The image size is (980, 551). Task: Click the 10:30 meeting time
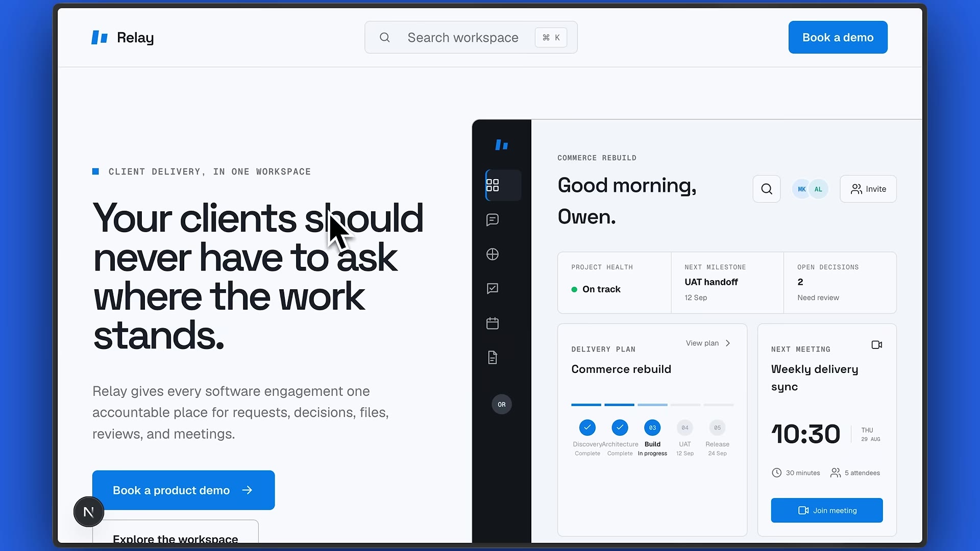click(x=806, y=434)
